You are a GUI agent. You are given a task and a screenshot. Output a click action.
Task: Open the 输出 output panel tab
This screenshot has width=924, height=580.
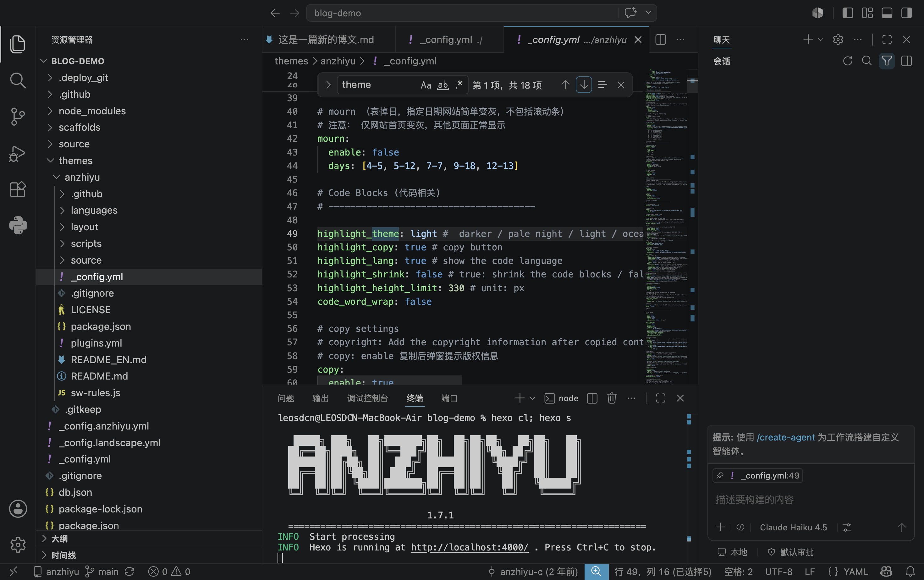[320, 398]
